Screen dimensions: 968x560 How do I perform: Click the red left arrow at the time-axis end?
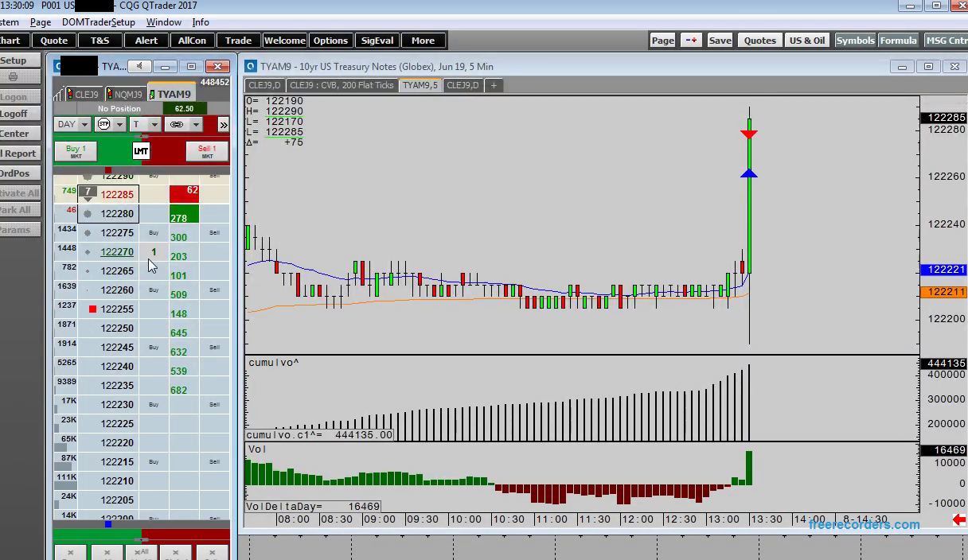pos(959,519)
